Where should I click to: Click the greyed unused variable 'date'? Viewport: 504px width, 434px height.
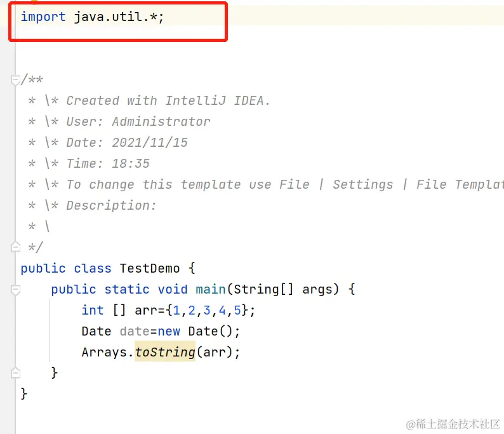click(135, 331)
